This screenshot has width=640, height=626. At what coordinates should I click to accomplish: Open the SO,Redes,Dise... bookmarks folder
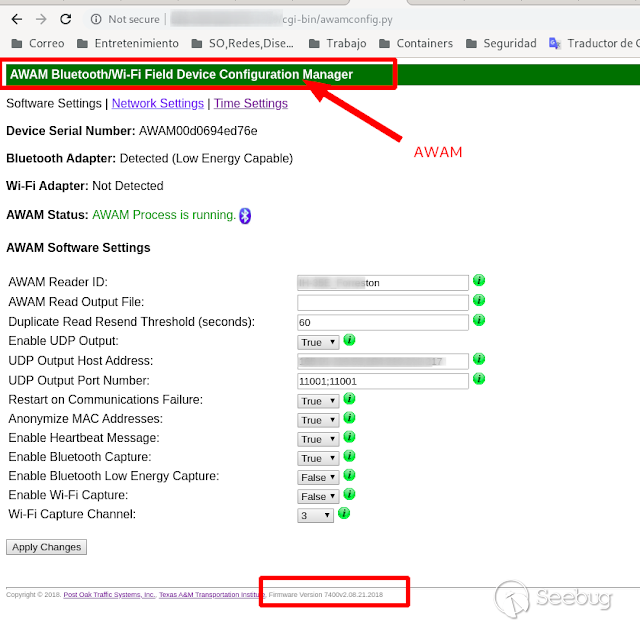(x=242, y=43)
